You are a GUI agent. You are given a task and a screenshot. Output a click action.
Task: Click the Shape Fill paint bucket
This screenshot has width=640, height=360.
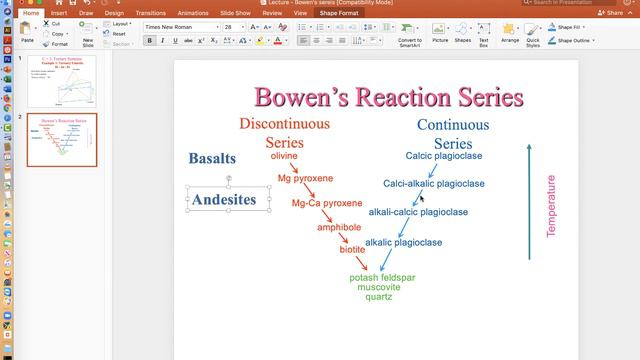point(552,27)
